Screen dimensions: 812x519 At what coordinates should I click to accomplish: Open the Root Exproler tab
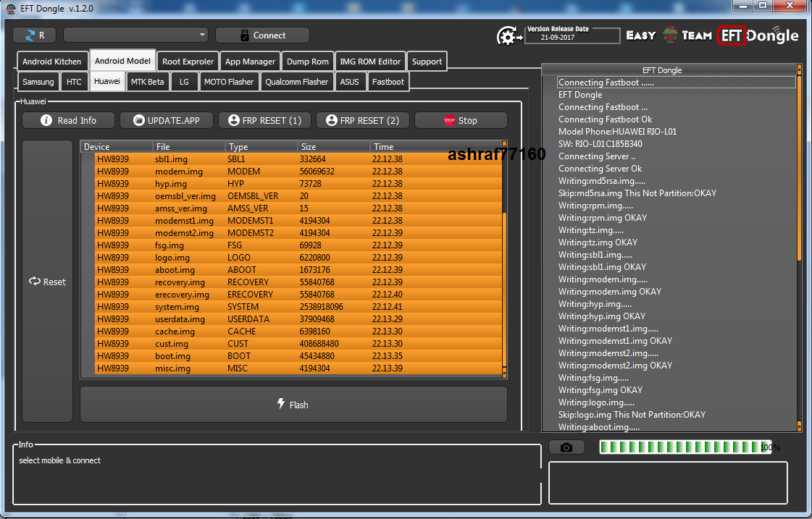(x=188, y=62)
